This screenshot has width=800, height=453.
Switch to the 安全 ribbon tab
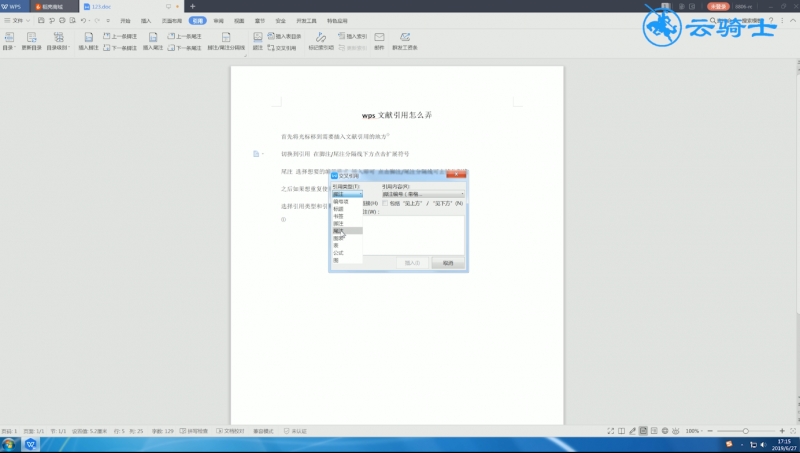pos(281,21)
